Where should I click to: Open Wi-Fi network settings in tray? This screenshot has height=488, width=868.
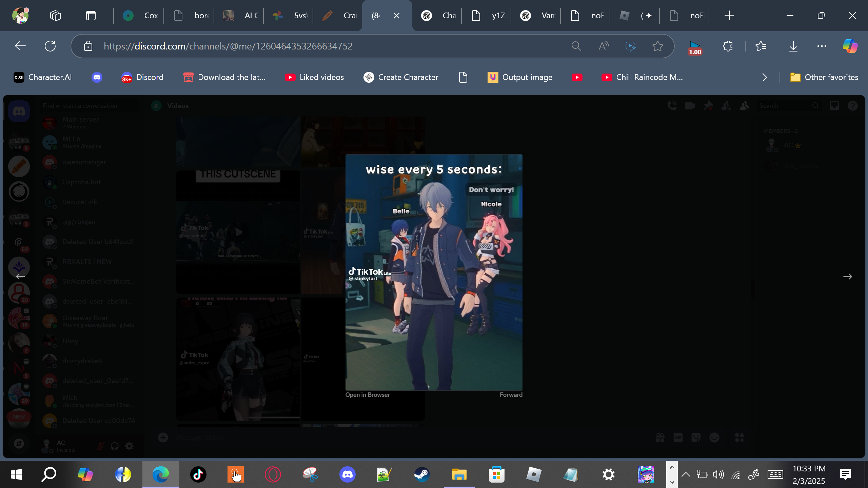click(x=736, y=475)
